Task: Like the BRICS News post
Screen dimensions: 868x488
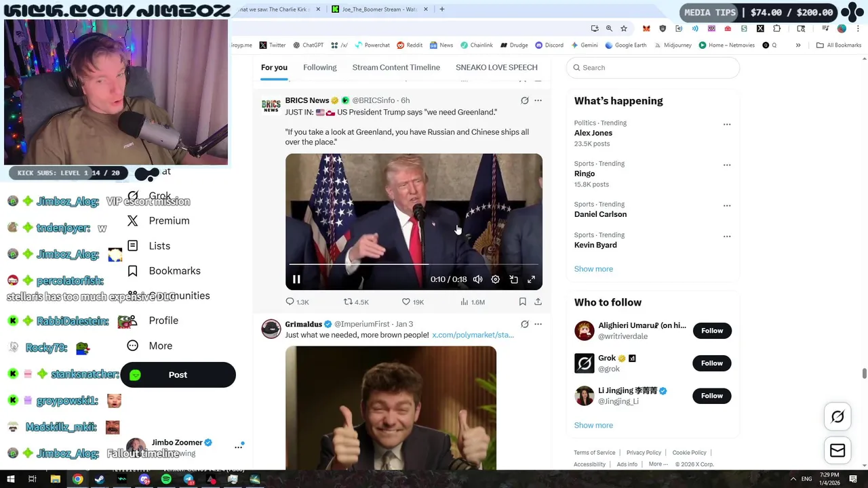Action: 412,302
